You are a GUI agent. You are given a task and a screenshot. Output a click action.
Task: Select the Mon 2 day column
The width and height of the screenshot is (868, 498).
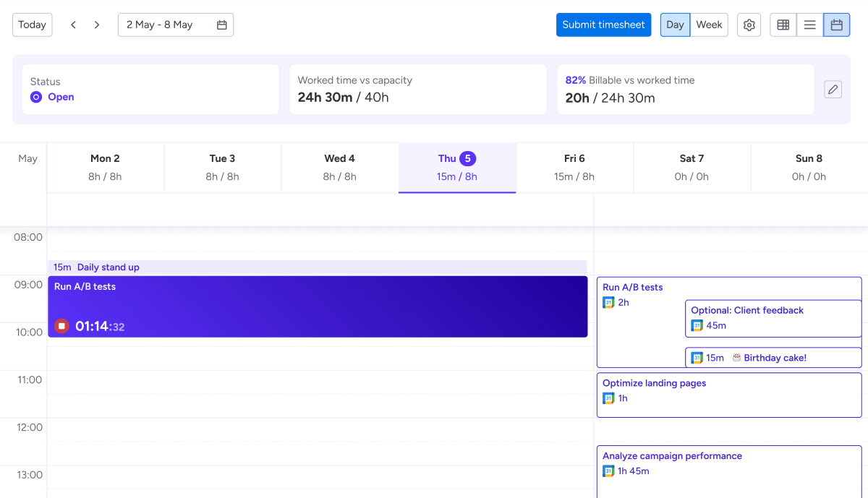click(x=106, y=168)
